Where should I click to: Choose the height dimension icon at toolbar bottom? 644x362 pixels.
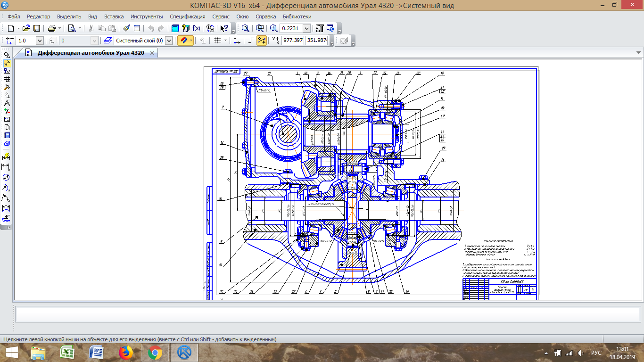click(7, 219)
